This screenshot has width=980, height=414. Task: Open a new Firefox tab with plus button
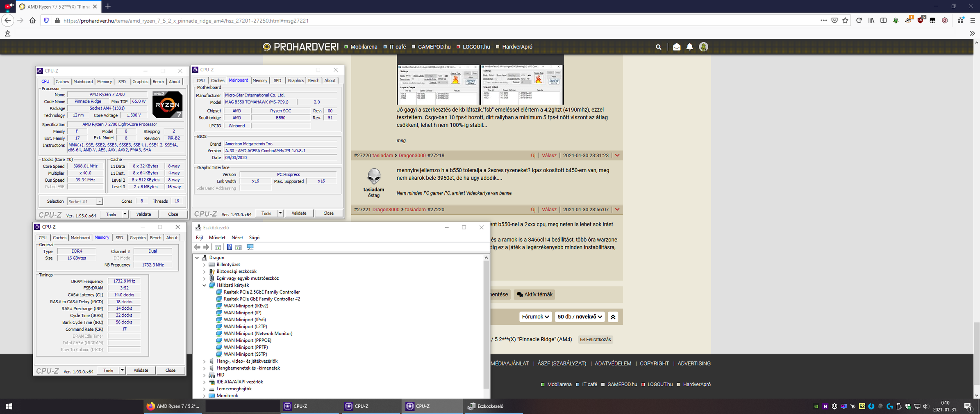point(108,7)
